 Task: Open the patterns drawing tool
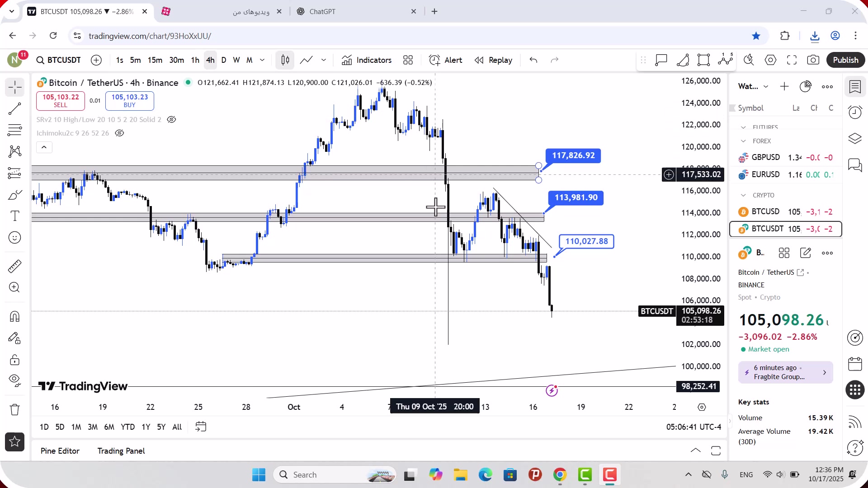click(14, 151)
